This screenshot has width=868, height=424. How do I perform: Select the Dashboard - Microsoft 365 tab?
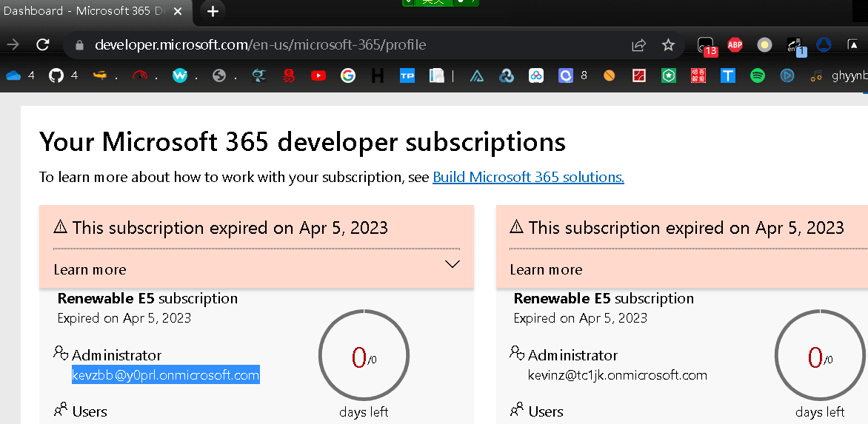click(x=85, y=11)
